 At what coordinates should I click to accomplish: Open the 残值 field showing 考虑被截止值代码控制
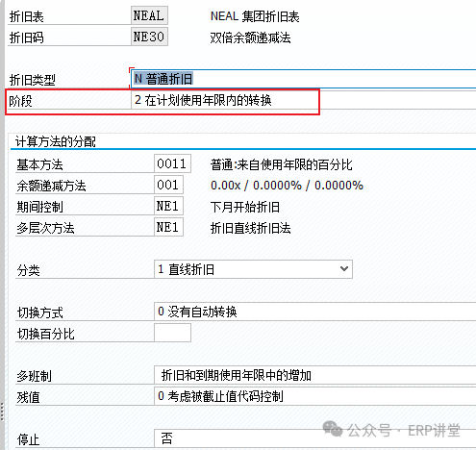pyautogui.click(x=314, y=396)
